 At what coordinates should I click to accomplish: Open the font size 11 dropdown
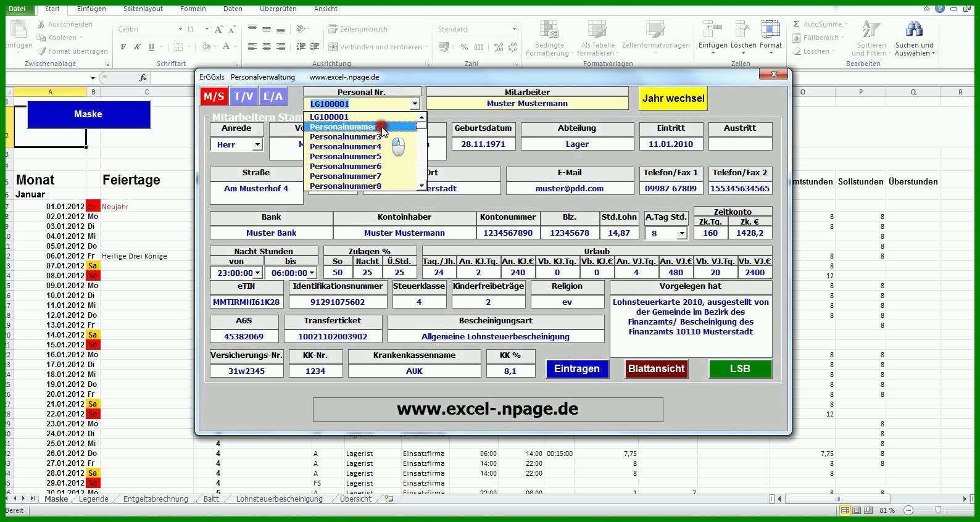[206, 29]
